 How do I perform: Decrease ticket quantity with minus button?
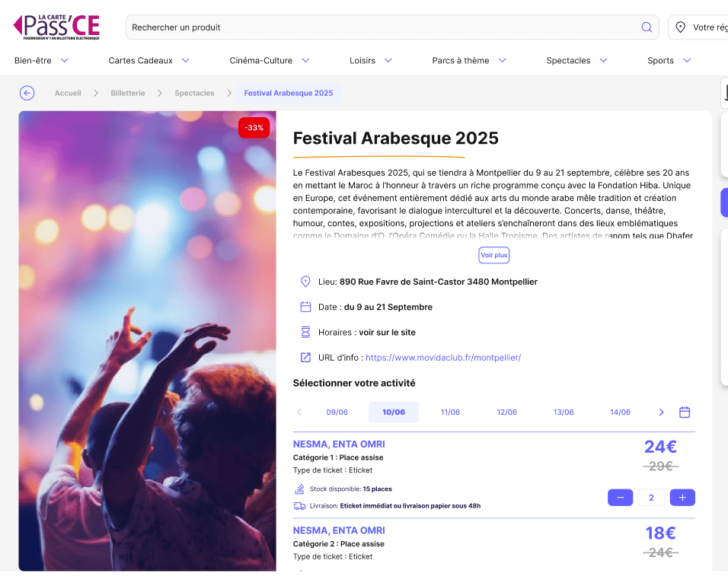point(620,498)
